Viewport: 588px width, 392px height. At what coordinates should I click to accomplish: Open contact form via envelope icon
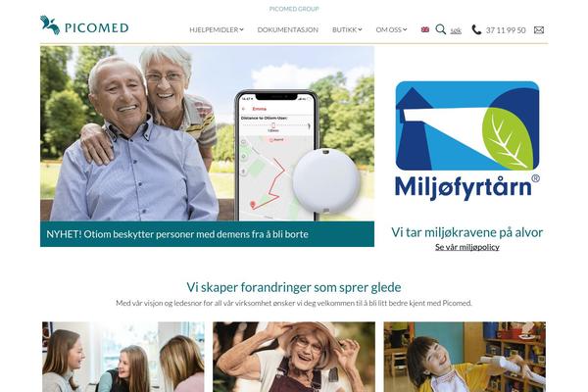[539, 30]
